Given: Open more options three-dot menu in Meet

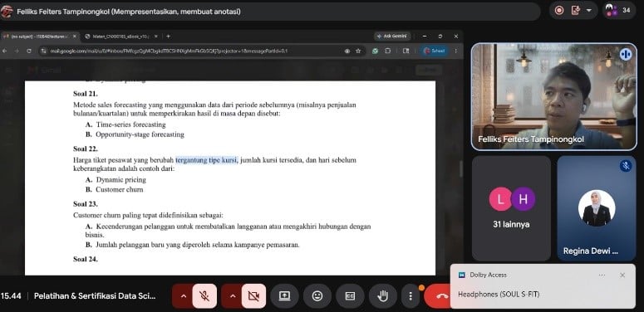Looking at the screenshot, I should point(410,296).
